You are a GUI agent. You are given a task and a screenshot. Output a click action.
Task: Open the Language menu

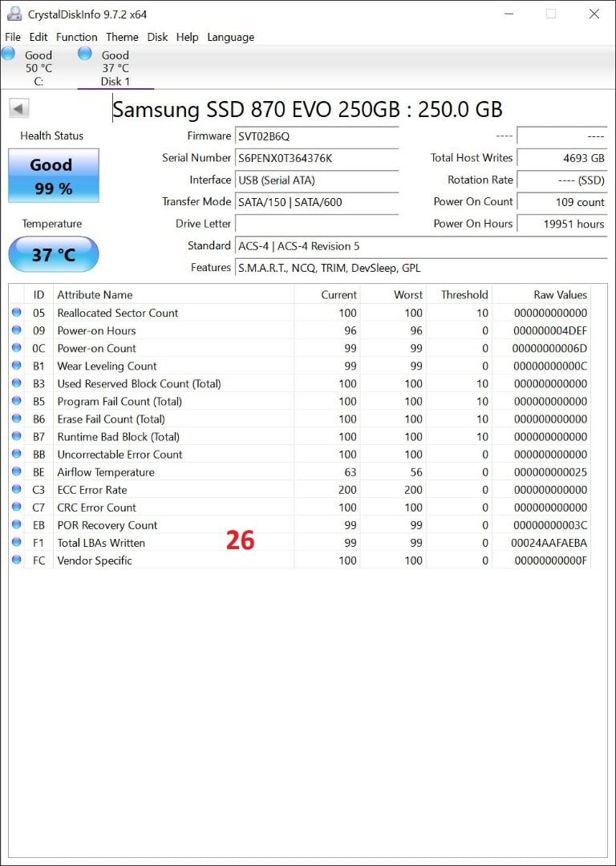click(x=230, y=37)
